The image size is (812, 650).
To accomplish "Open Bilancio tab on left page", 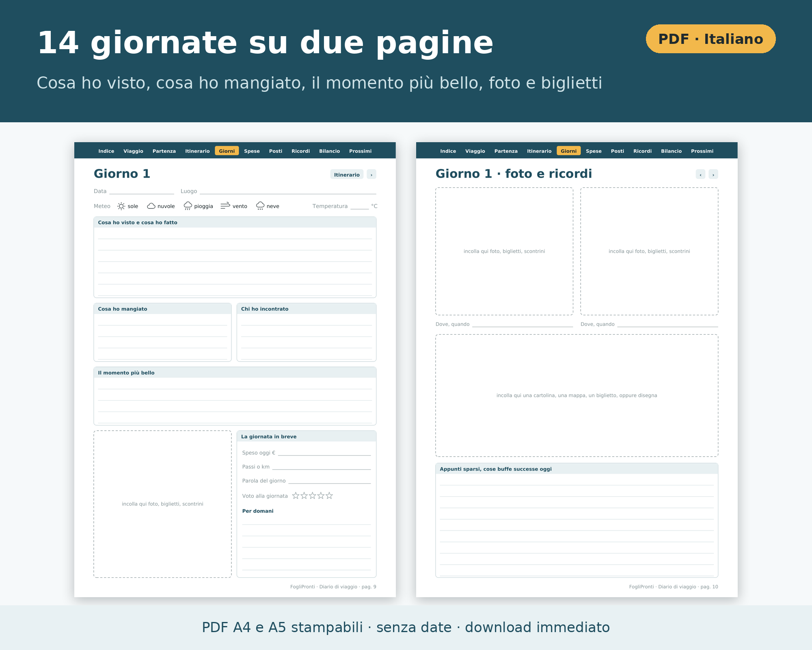I will [329, 151].
